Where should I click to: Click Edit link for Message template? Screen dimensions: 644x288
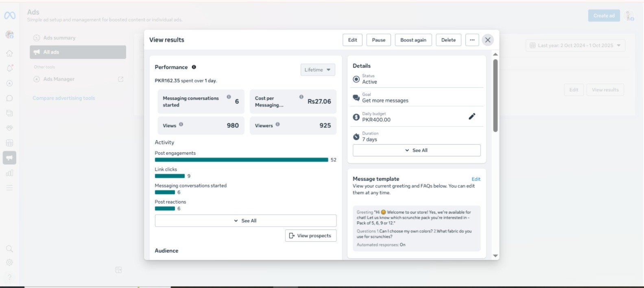point(476,179)
